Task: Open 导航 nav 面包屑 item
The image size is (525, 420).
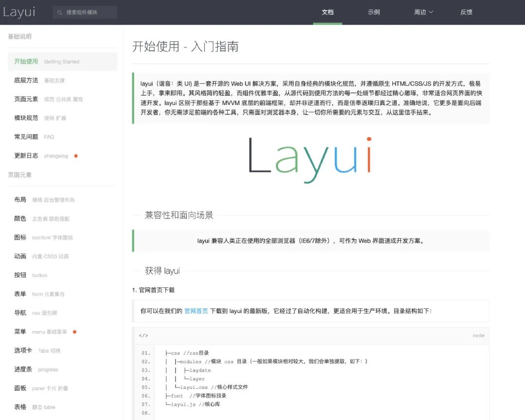Action: (62, 313)
